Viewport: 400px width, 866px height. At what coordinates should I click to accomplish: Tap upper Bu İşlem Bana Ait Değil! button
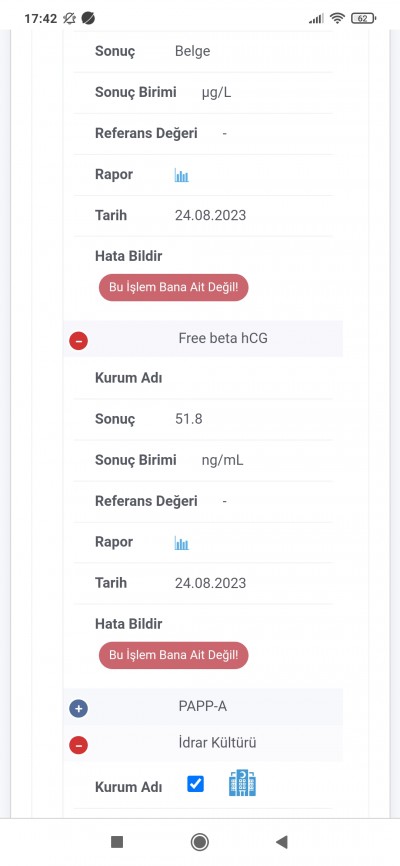point(173,287)
